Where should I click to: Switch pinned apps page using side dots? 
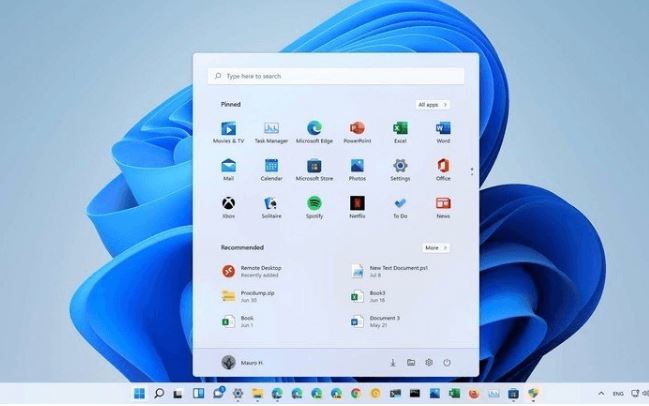[x=472, y=171]
